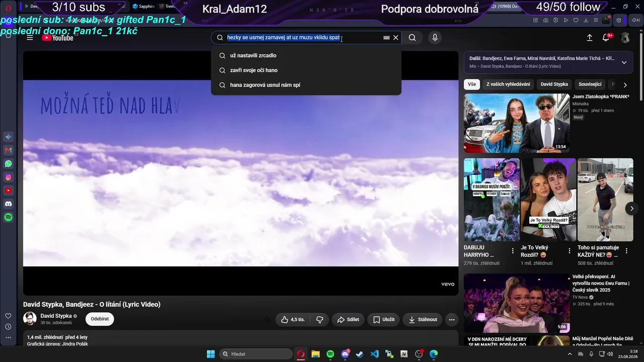
Task: Save the video with "Uložit"
Action: pyautogui.click(x=384, y=319)
